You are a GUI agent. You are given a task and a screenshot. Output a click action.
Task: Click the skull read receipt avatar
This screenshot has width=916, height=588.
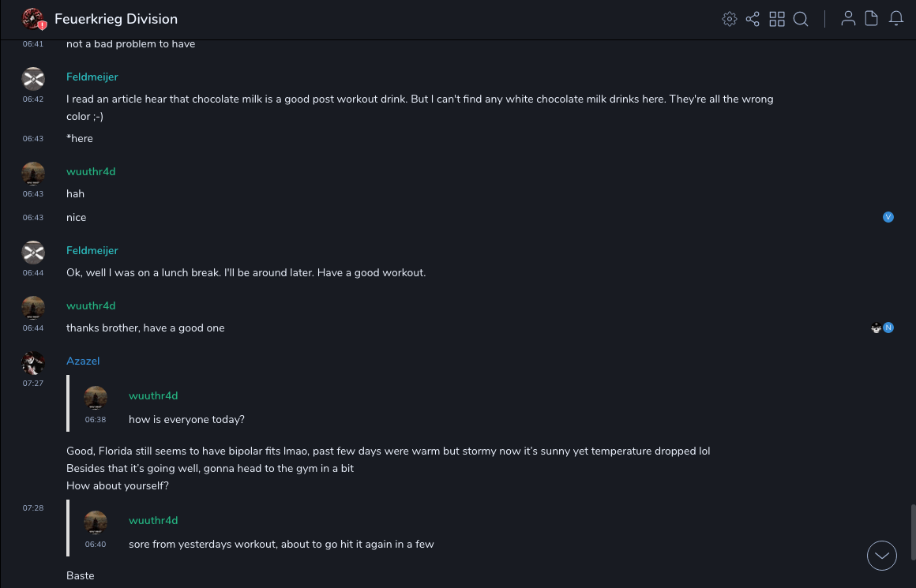(876, 328)
